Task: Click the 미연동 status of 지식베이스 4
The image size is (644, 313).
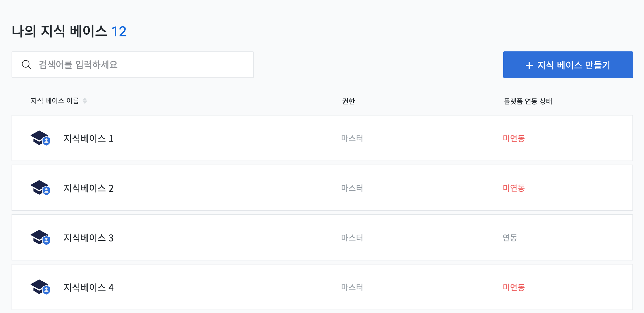Action: 514,287
